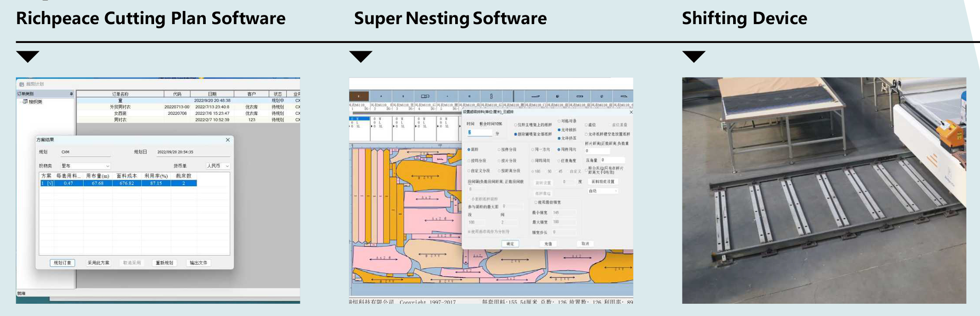Open the 织物类 dropdown showing 里布
980x316 pixels.
[85, 166]
